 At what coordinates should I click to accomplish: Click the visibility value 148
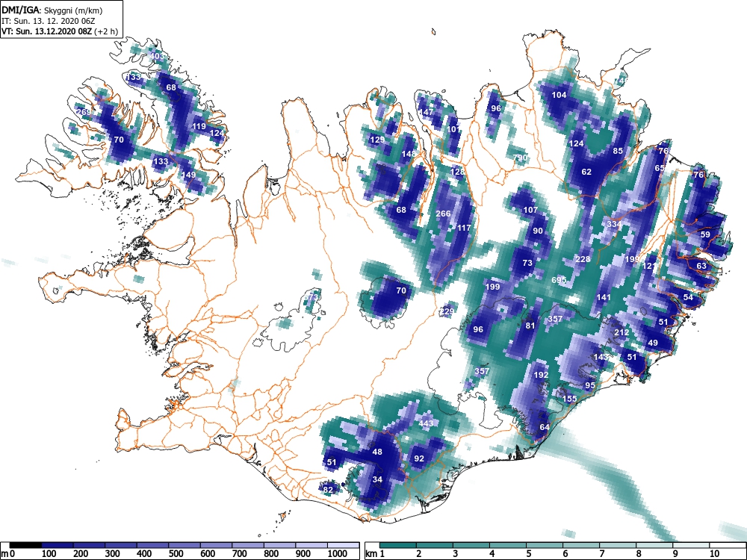409,154
